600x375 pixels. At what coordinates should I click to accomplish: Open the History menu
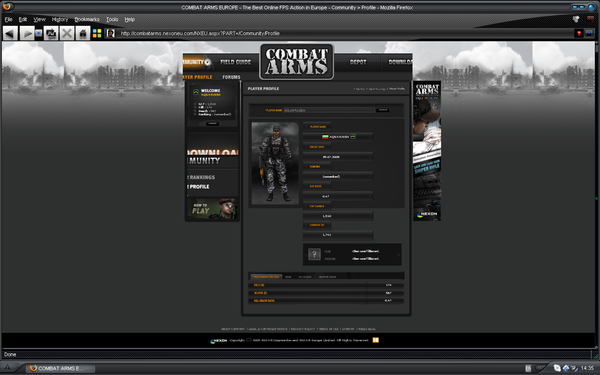pos(60,19)
